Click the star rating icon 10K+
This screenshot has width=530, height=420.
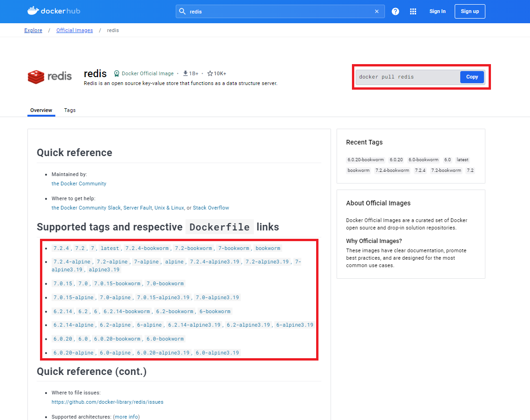coord(210,73)
